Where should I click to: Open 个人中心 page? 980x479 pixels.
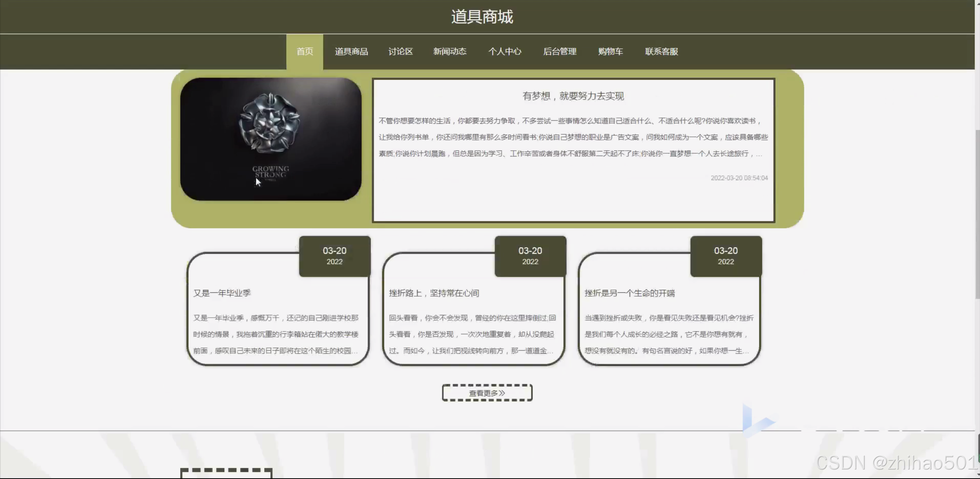tap(504, 51)
